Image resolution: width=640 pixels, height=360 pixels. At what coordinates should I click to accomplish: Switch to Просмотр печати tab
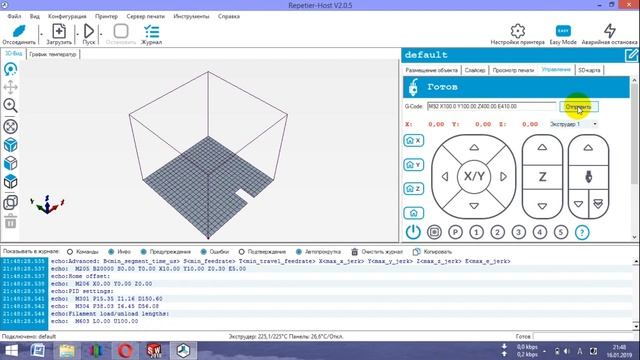coord(513,70)
